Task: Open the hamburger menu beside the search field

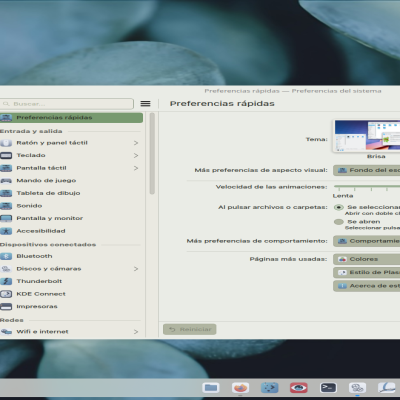Action: click(x=145, y=104)
